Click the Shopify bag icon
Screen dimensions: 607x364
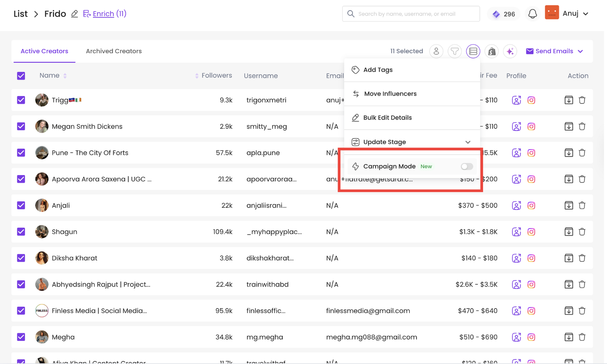click(491, 51)
